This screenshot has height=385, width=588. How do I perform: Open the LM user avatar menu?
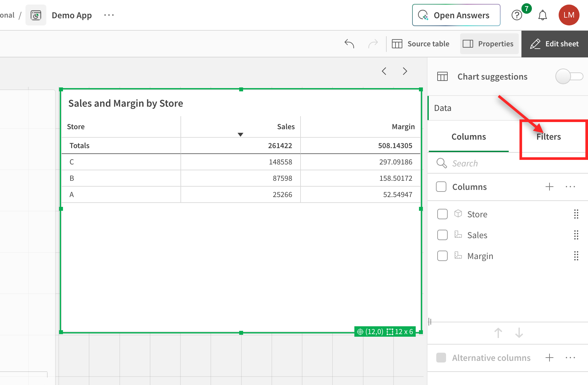(x=569, y=15)
